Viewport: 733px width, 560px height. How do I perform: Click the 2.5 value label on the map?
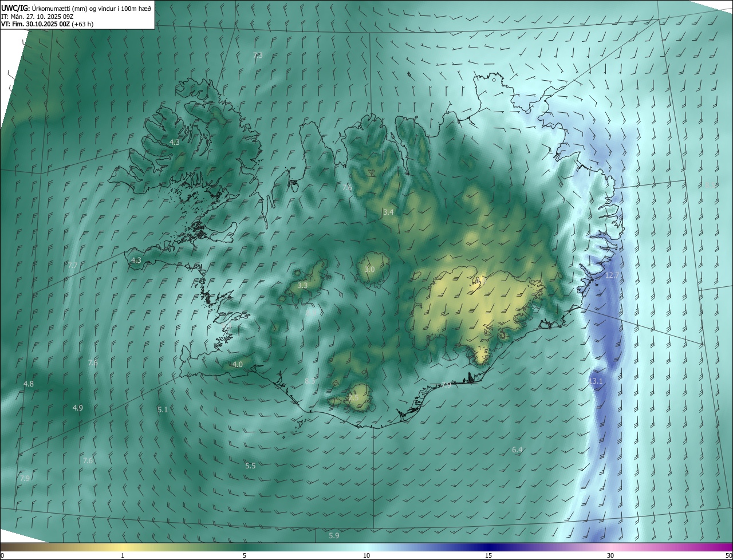[x=353, y=398]
